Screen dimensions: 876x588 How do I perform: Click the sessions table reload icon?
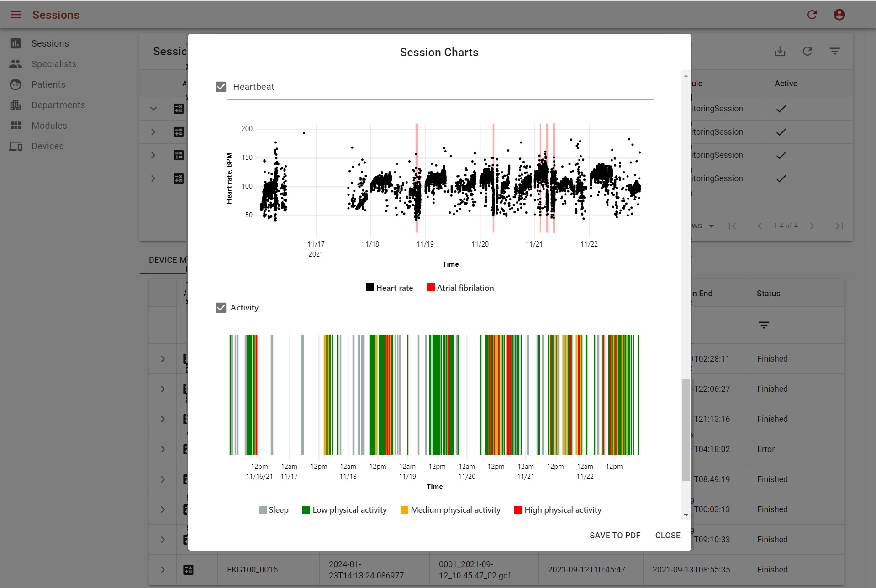coord(807,51)
